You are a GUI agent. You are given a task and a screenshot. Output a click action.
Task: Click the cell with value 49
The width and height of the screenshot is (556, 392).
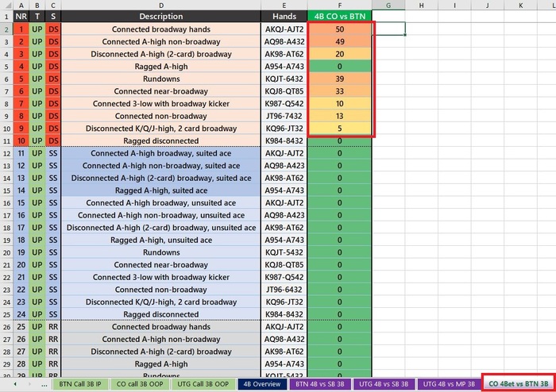340,42
